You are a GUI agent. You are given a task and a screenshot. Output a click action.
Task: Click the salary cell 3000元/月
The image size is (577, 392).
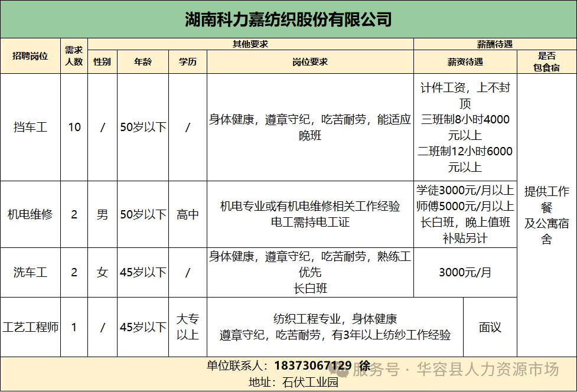pyautogui.click(x=465, y=273)
